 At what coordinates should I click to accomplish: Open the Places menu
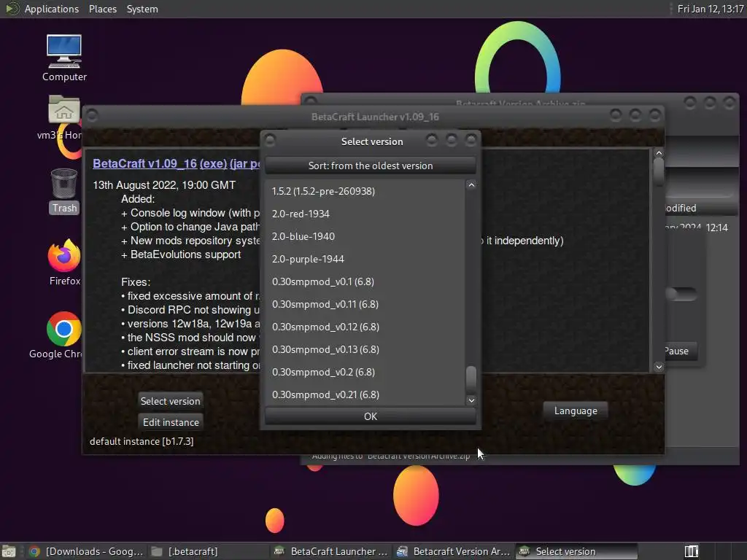[x=102, y=9]
